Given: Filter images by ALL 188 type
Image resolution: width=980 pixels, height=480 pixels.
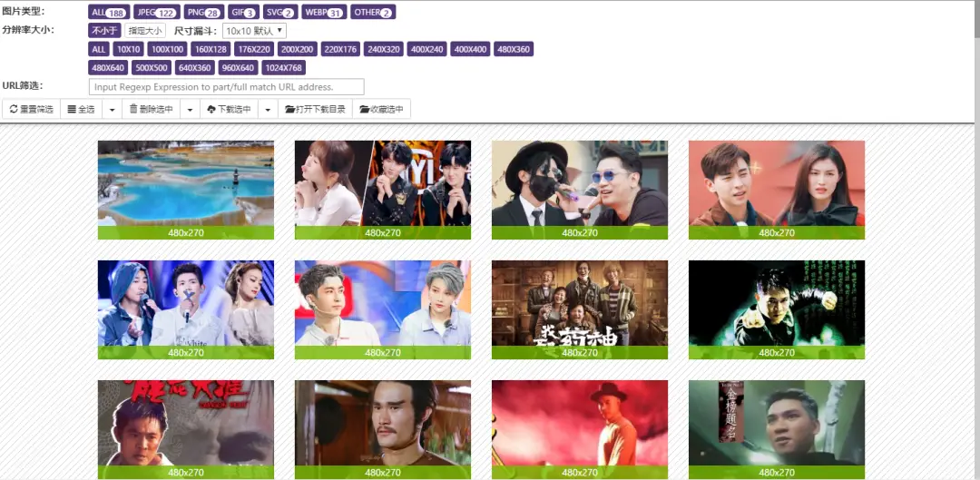Looking at the screenshot, I should 109,12.
